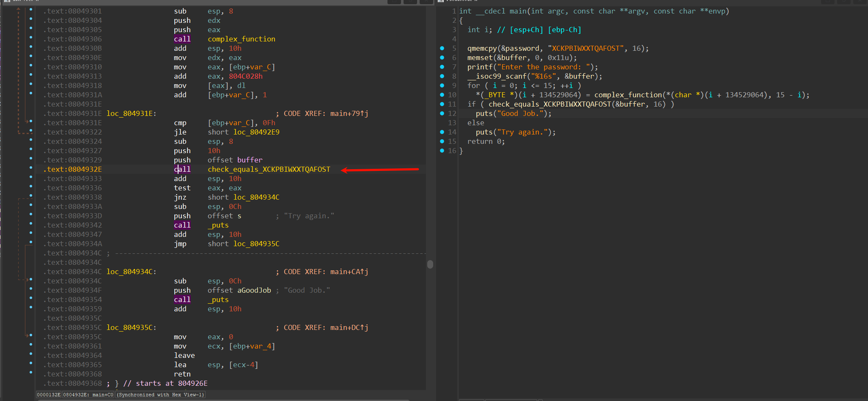Toggle breakpoint dot on pseudocode line 12
Image resolution: width=868 pixels, height=401 pixels.
442,113
